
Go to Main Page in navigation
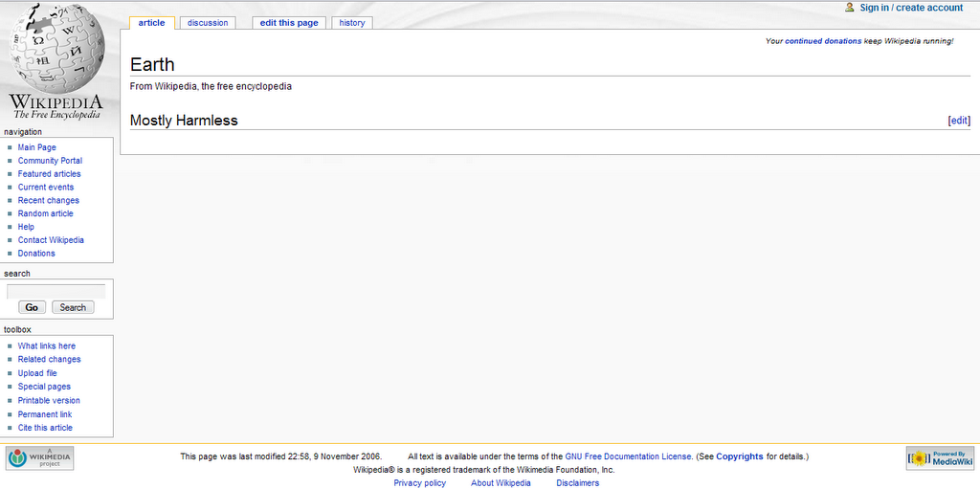click(x=37, y=147)
